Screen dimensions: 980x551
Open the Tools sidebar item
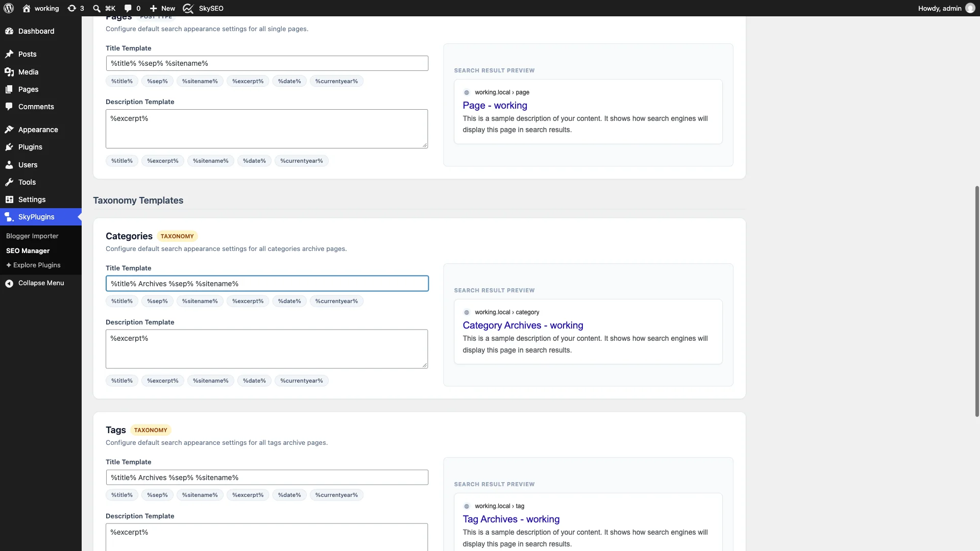click(x=41, y=182)
